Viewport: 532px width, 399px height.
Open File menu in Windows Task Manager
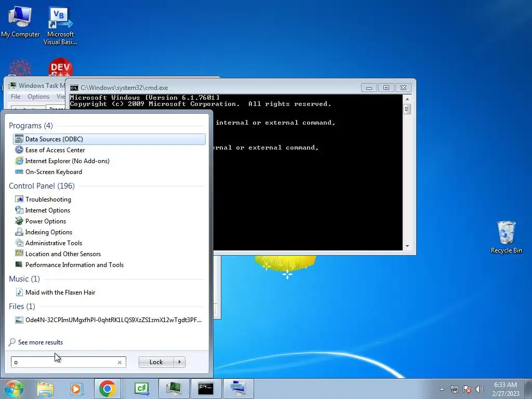point(16,97)
